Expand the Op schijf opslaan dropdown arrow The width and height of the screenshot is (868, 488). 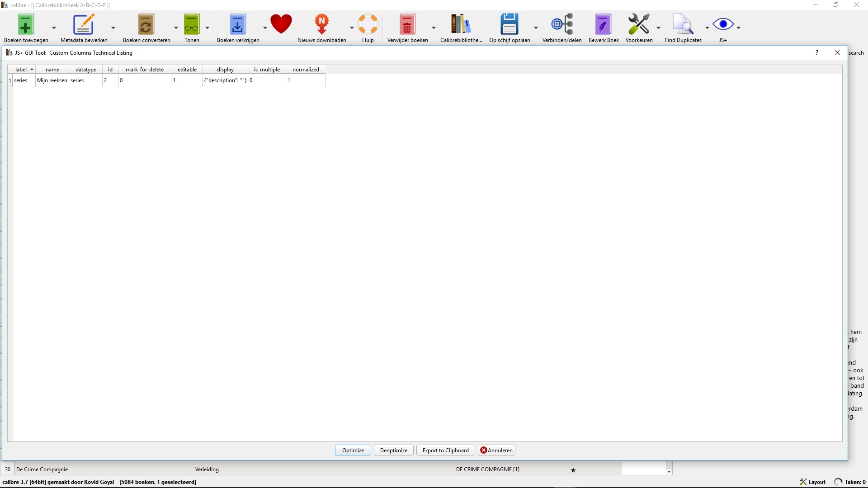pyautogui.click(x=536, y=28)
